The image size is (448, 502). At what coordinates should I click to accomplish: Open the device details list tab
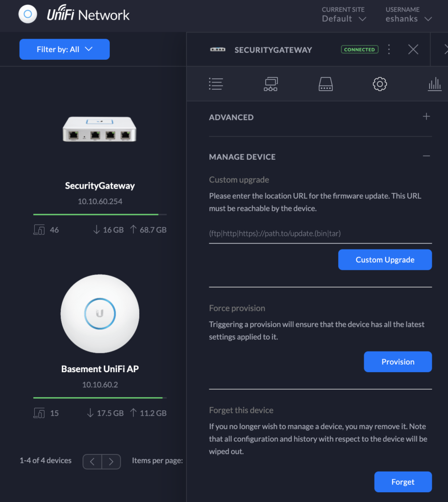pyautogui.click(x=216, y=84)
